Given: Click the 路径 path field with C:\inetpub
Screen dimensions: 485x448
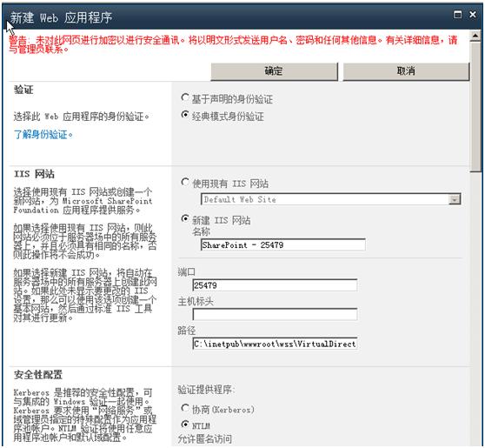Looking at the screenshot, I should click(275, 344).
